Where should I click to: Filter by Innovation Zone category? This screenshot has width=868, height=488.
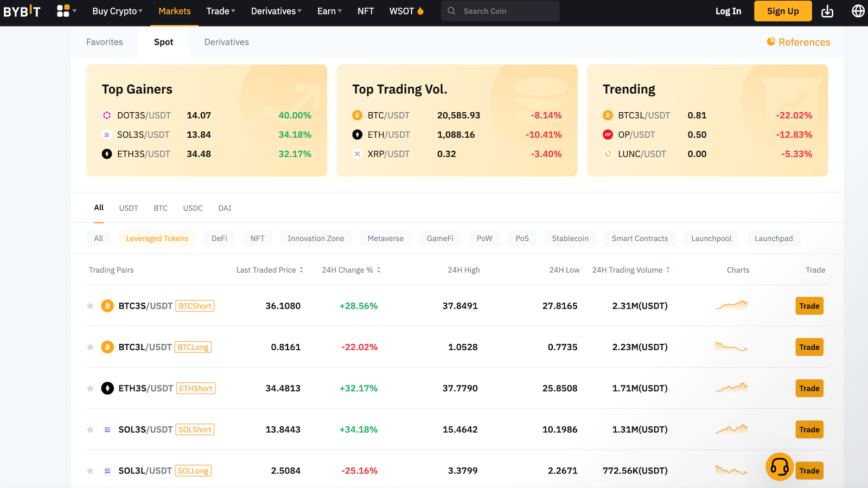[316, 239]
